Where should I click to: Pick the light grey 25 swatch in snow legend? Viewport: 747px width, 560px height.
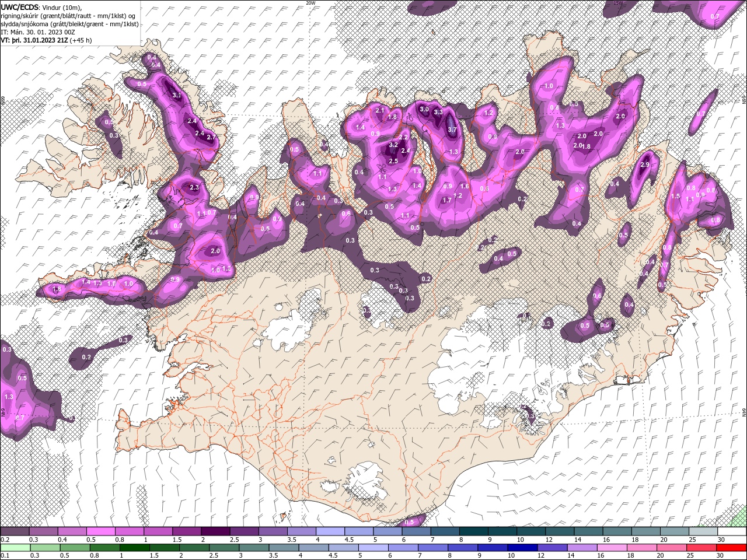pos(703,531)
